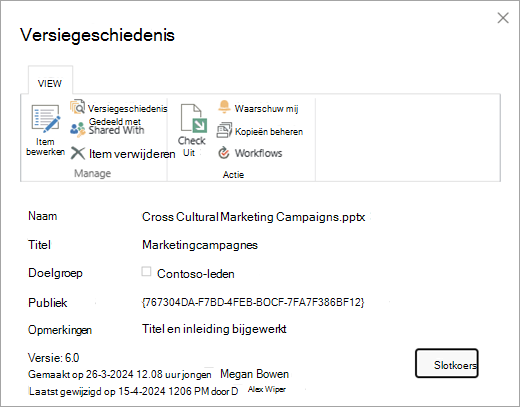Click the Versiegeschiedenis magnifier icon
The image size is (520, 407).
77,107
